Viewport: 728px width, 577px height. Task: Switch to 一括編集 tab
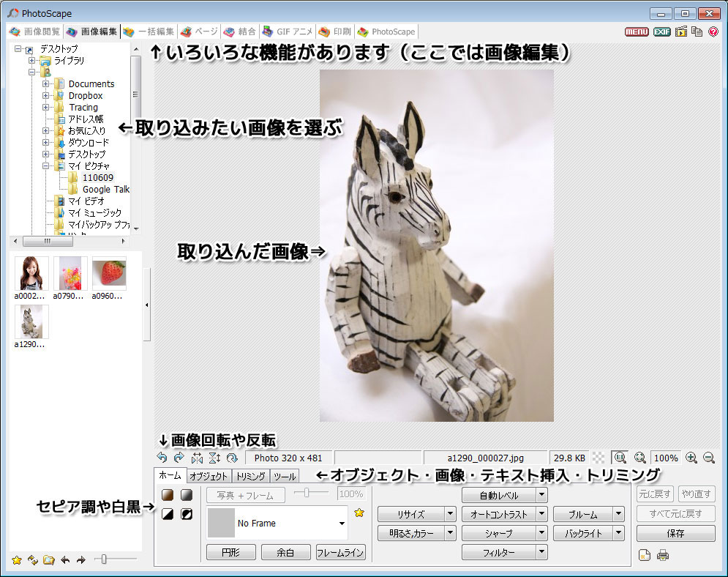pos(149,31)
